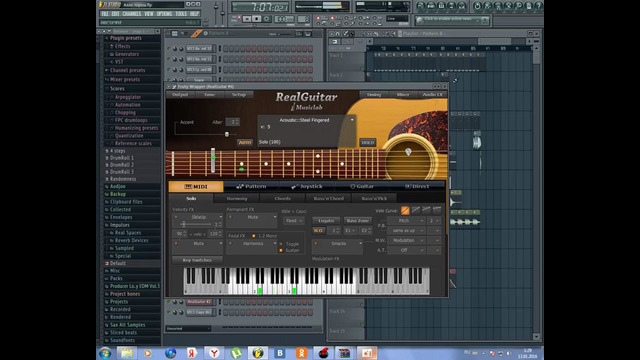Toggle the Smacks Modulation FX enable light
The image size is (640, 360).
tap(316, 243)
